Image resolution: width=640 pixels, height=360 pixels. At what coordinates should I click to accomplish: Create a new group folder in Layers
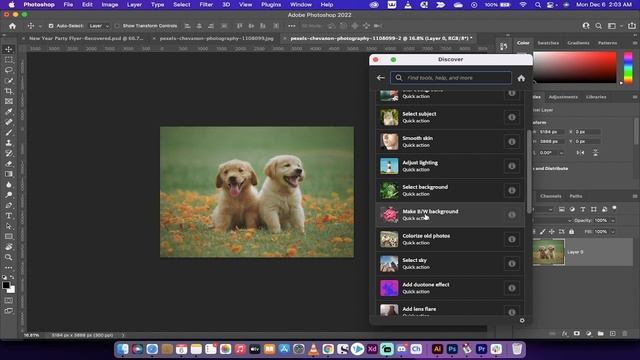[600, 333]
